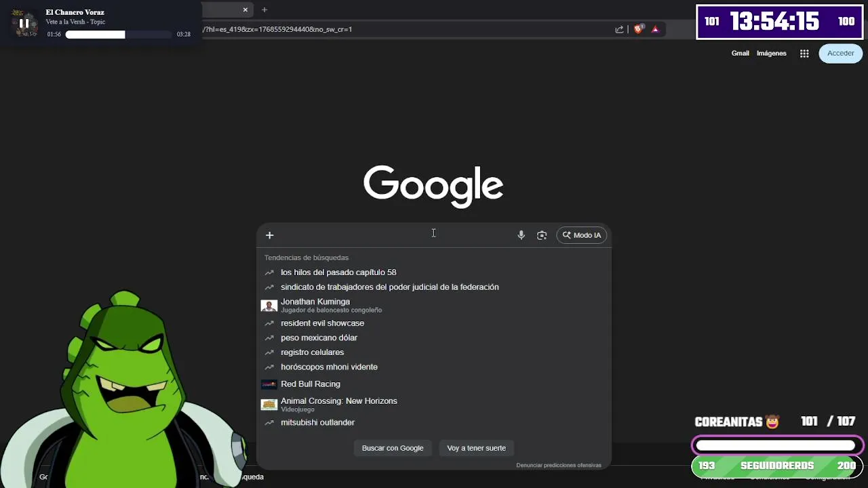Select 'registro celulares' suggestion
The width and height of the screenshot is (868, 488).
coord(434,352)
